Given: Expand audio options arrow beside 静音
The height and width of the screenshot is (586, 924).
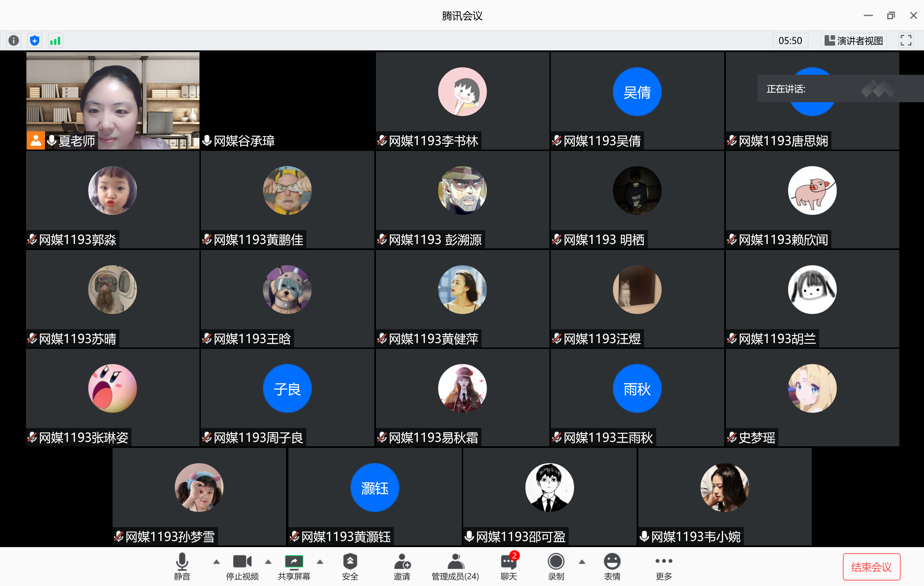Looking at the screenshot, I should [x=216, y=562].
